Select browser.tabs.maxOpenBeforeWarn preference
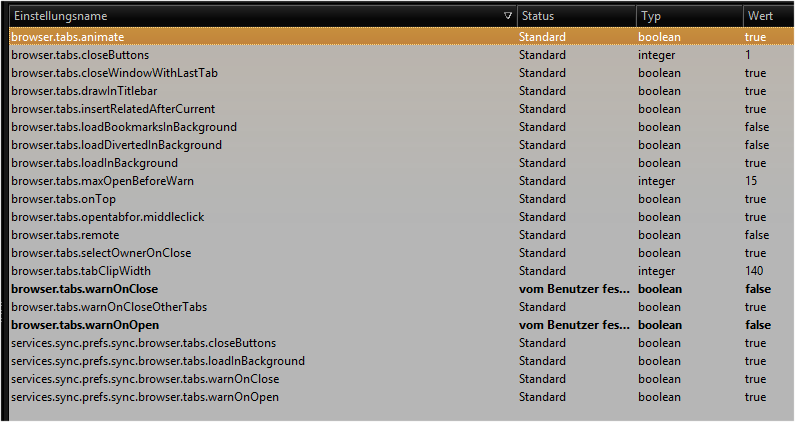This screenshot has width=795, height=422. pyautogui.click(x=102, y=181)
